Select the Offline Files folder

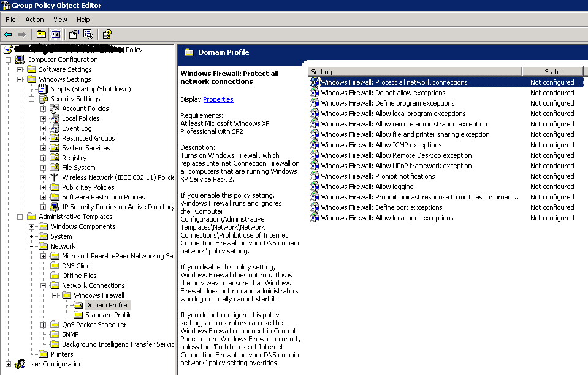pos(79,276)
